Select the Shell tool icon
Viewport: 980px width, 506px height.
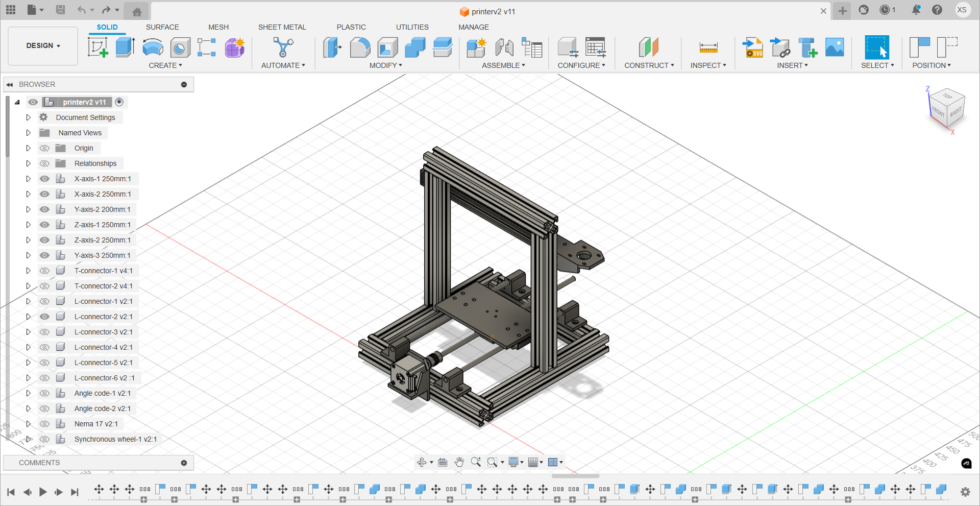(x=387, y=47)
